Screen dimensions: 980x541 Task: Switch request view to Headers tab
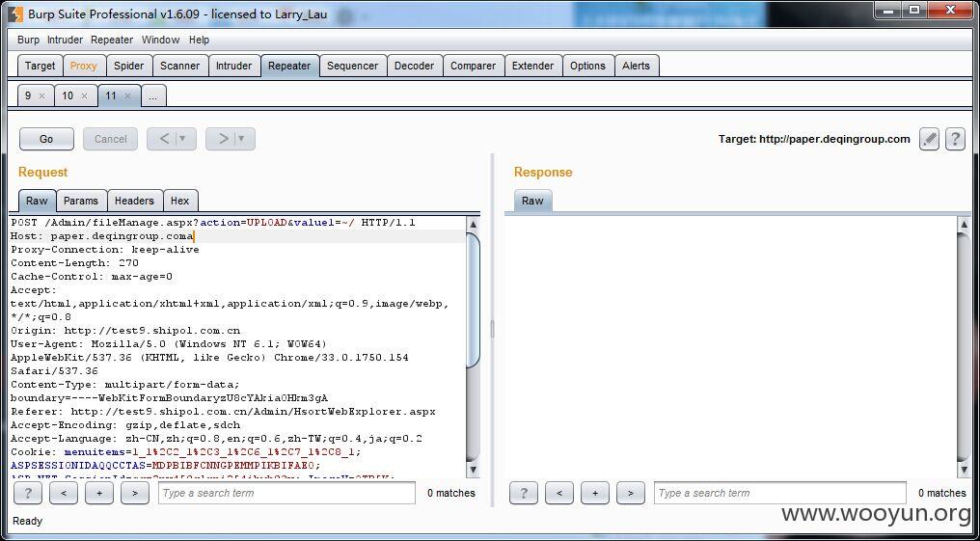[x=134, y=201]
